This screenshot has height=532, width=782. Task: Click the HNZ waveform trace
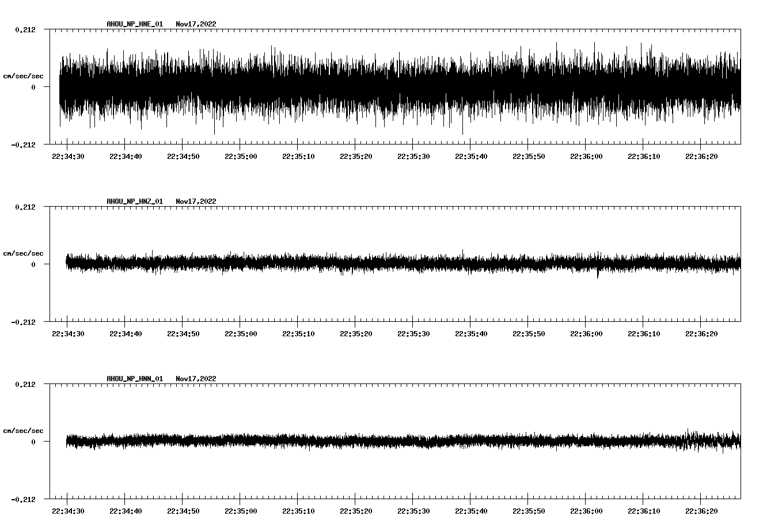[403, 264]
